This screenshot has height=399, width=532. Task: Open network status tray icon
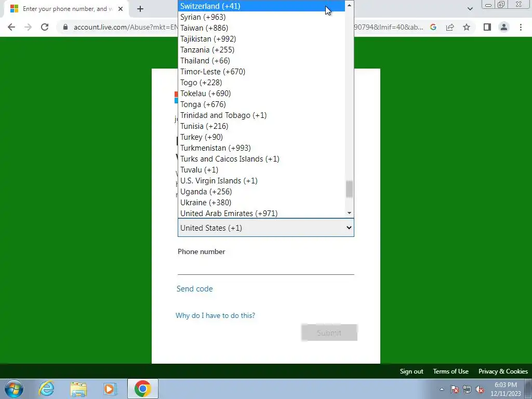[x=467, y=389]
